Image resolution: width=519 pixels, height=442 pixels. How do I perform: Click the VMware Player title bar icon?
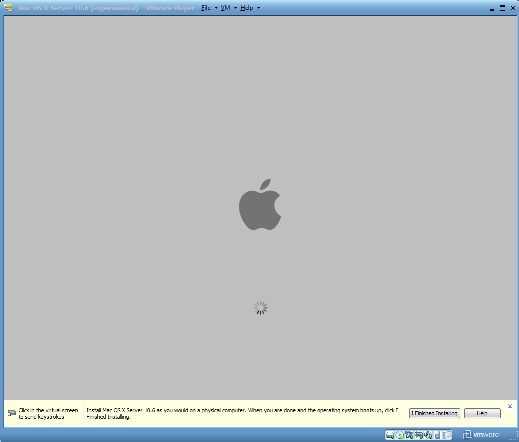(x=8, y=7)
